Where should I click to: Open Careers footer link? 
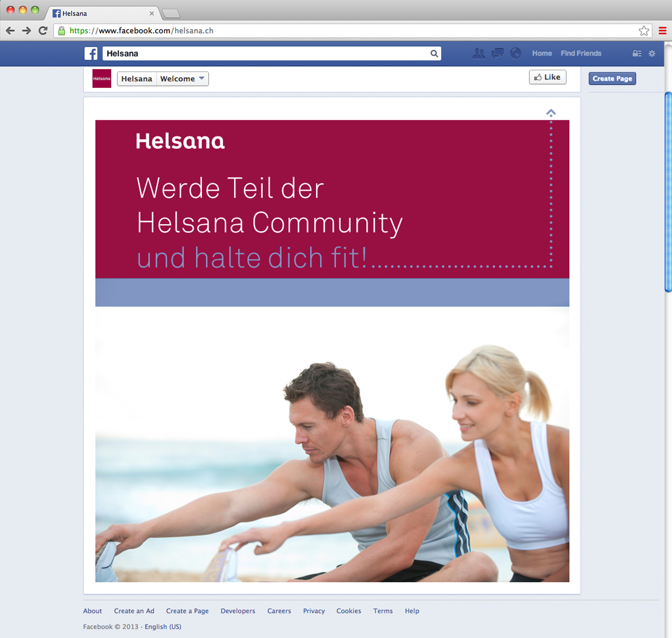click(x=279, y=611)
